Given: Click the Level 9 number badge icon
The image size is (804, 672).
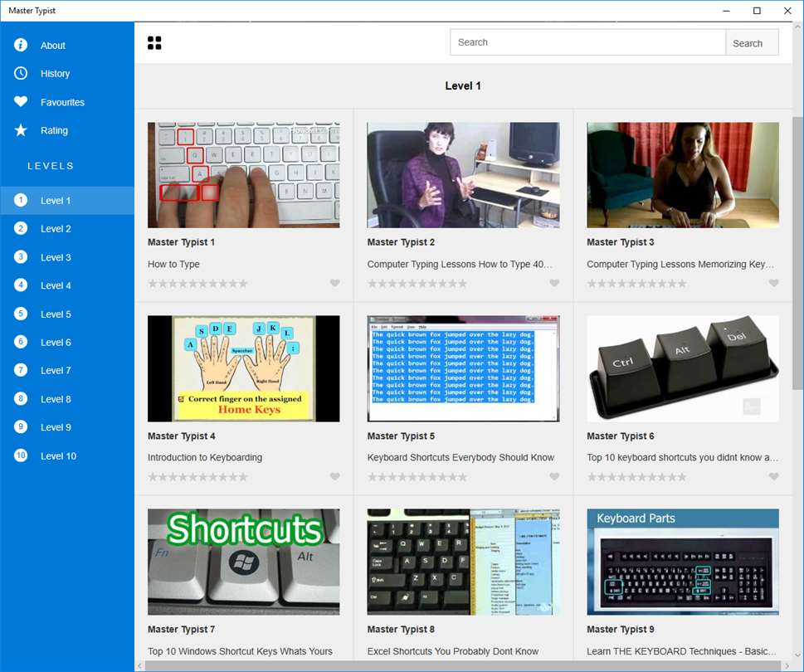Looking at the screenshot, I should coord(21,427).
